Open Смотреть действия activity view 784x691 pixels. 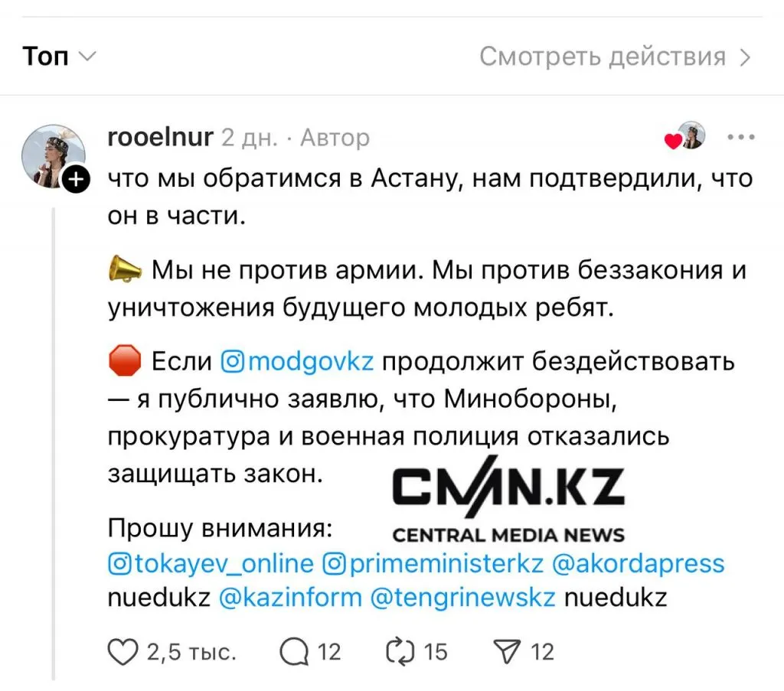tap(616, 57)
